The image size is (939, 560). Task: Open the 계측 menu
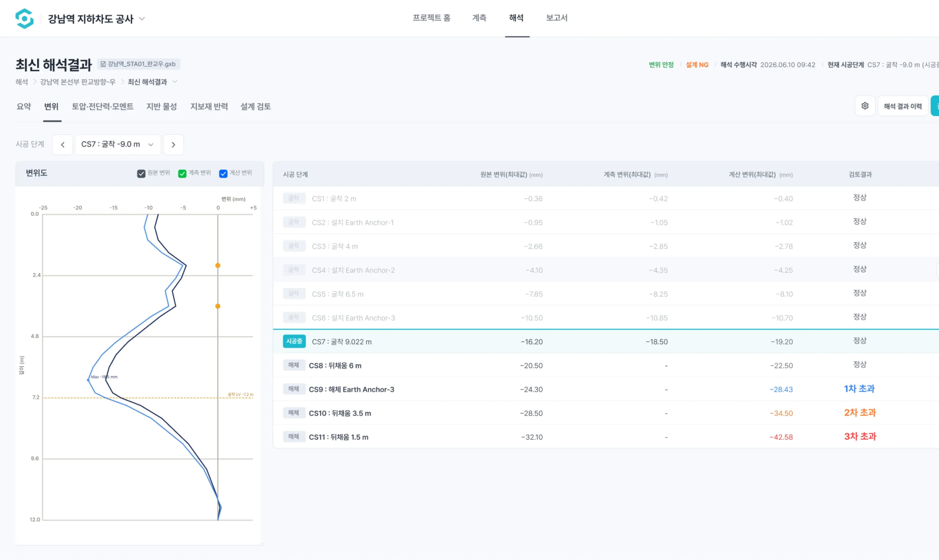(x=479, y=18)
